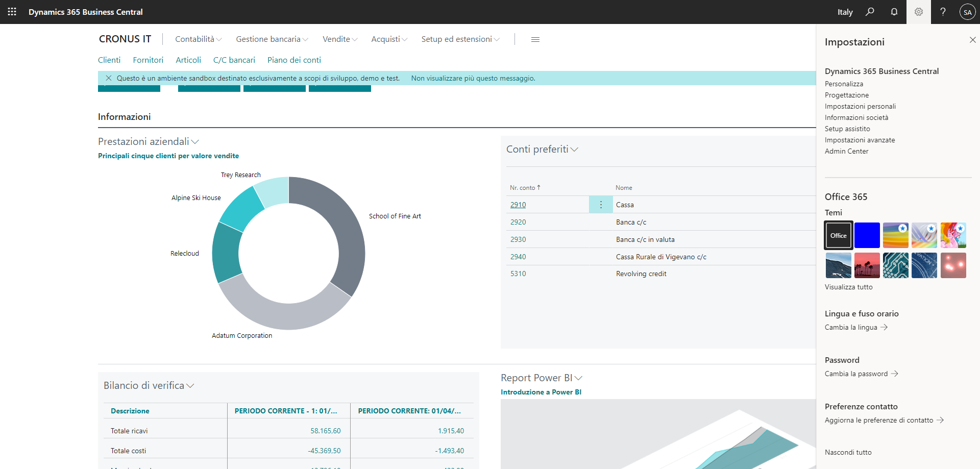The height and width of the screenshot is (469, 980).
Task: Select the colorful unicorn theme swatch
Action: pyautogui.click(x=953, y=235)
